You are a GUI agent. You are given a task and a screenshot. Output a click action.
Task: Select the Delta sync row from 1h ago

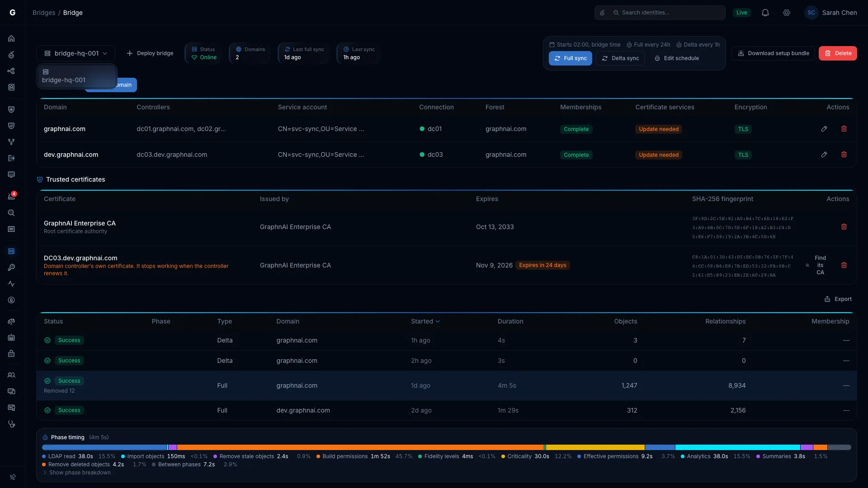click(447, 340)
